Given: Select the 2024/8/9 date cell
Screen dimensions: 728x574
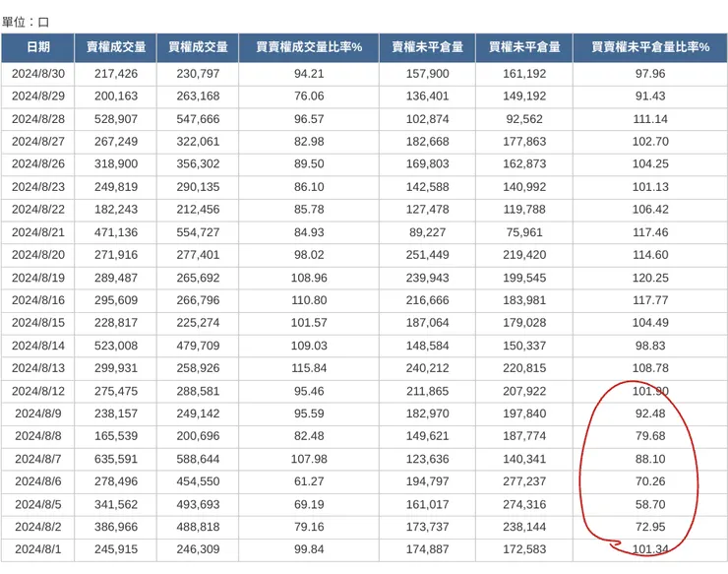Looking at the screenshot, I should [38, 414].
